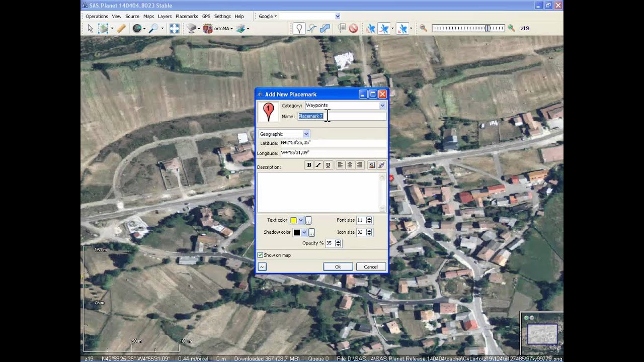Open the Maps menu
The height and width of the screenshot is (362, 644).
[148, 17]
